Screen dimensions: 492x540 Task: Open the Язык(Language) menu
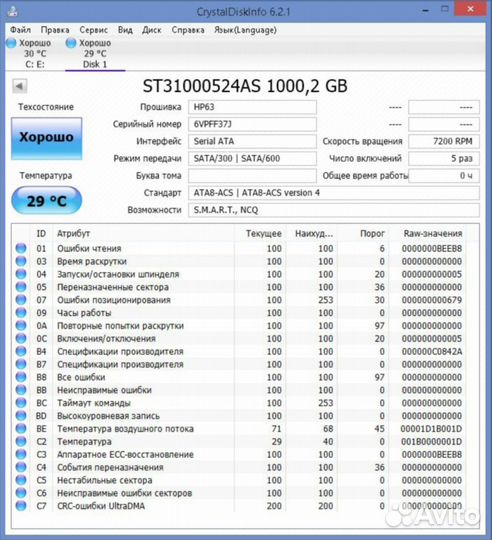click(x=245, y=30)
